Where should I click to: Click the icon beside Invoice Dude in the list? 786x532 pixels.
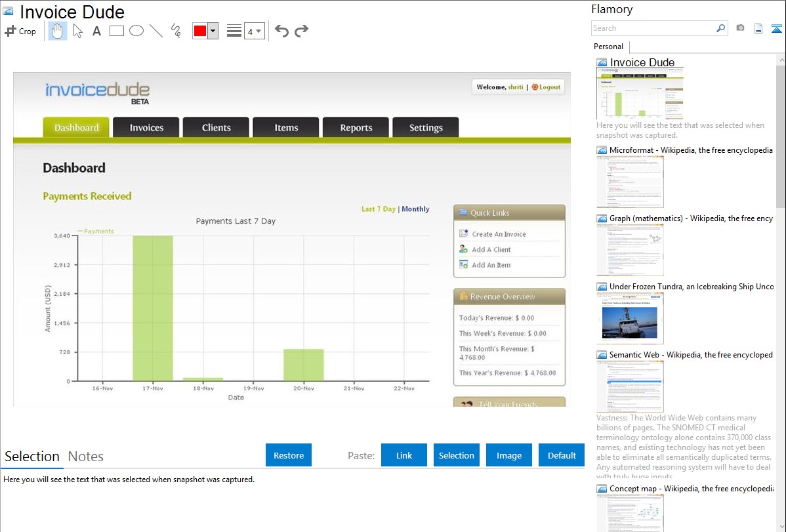602,63
